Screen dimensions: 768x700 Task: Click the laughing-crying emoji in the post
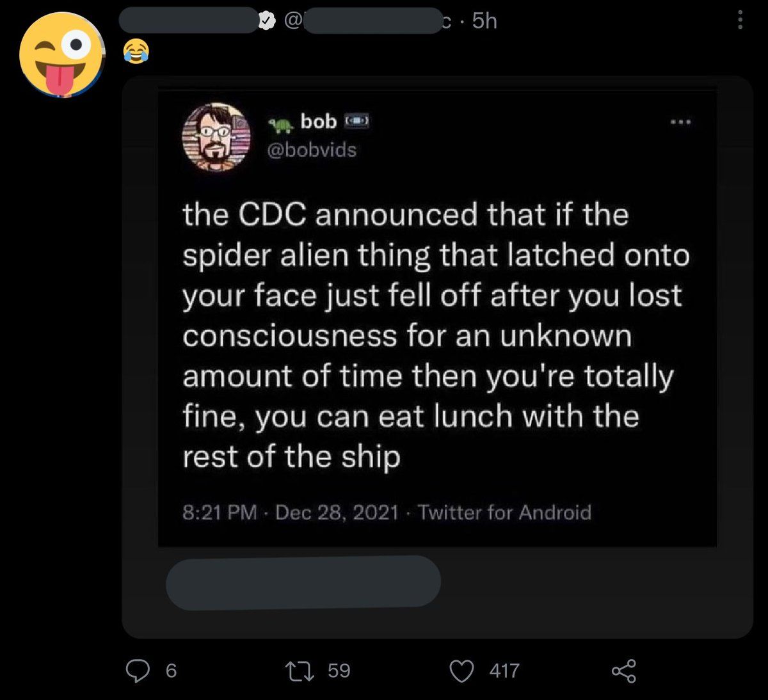pyautogui.click(x=135, y=51)
